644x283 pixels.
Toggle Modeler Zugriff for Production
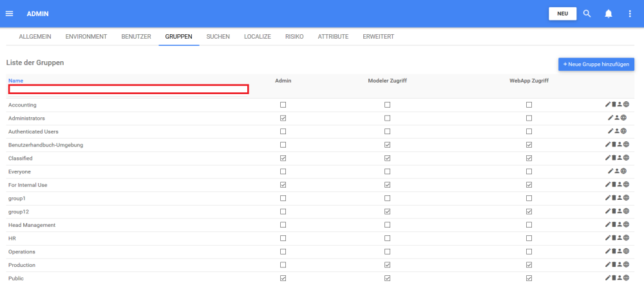coord(387,264)
